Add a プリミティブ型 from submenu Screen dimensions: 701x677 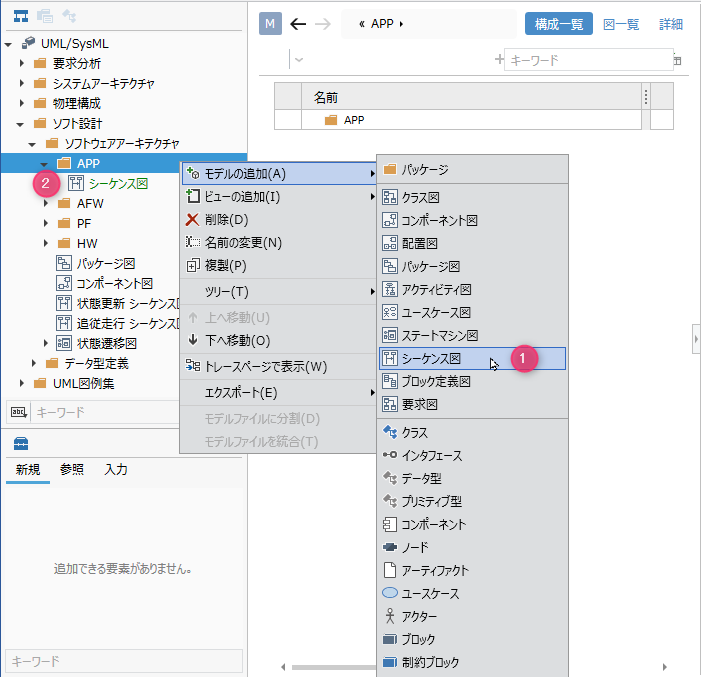(x=472, y=501)
